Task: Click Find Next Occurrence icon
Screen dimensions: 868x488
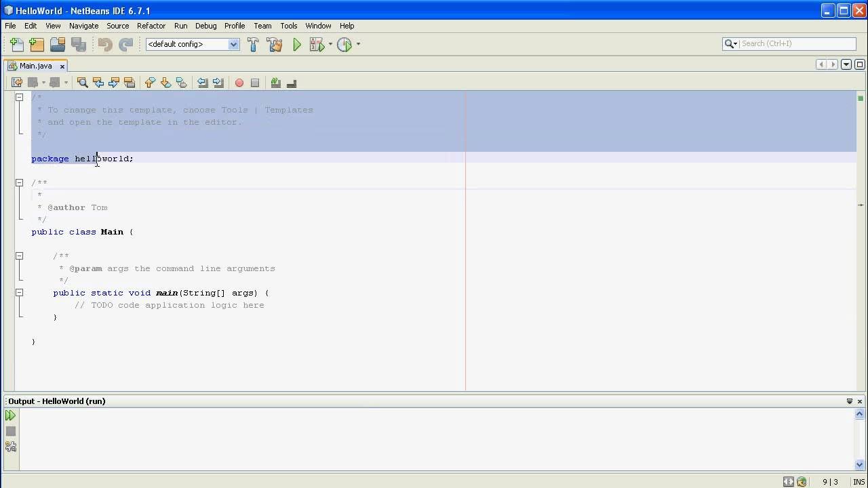Action: click(114, 83)
